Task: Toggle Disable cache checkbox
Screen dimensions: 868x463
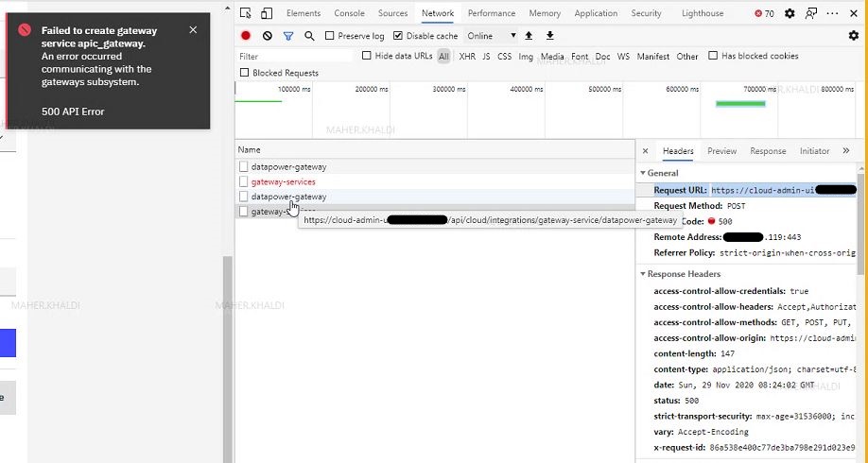Action: (x=398, y=35)
